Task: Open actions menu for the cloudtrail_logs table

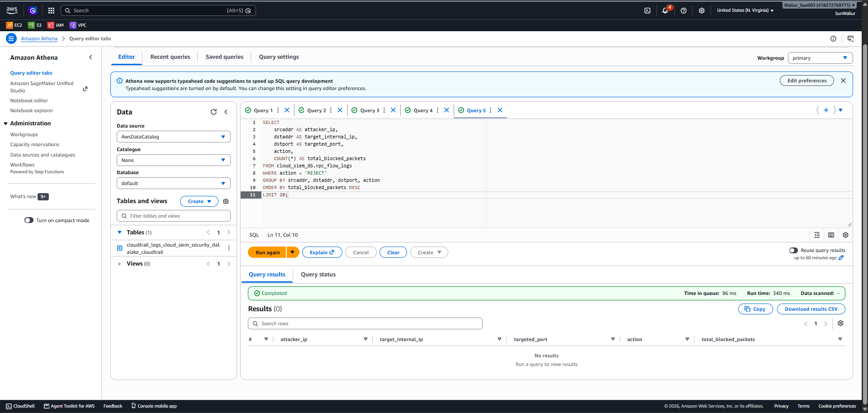Action: (x=229, y=248)
